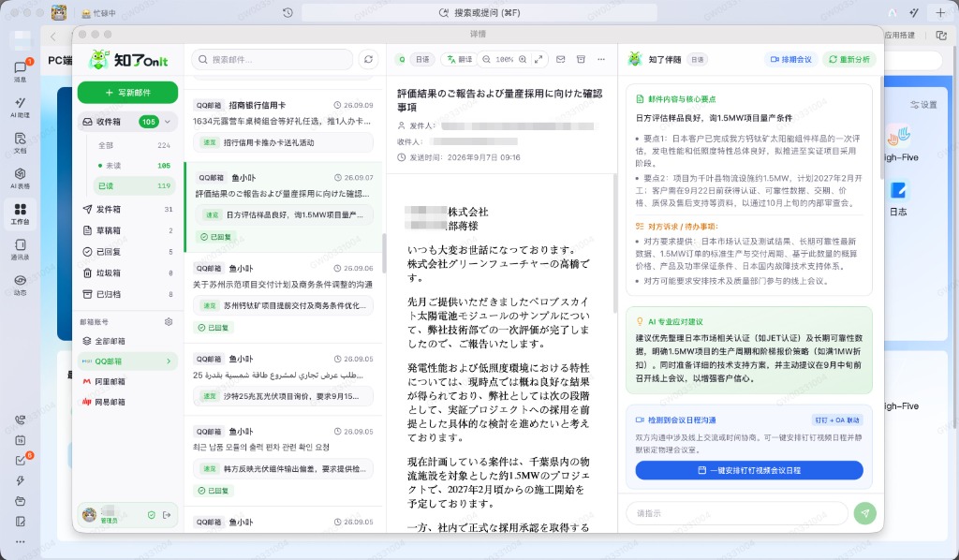The height and width of the screenshot is (560, 959).
Task: Click 设置 in the background window
Action: click(x=923, y=105)
